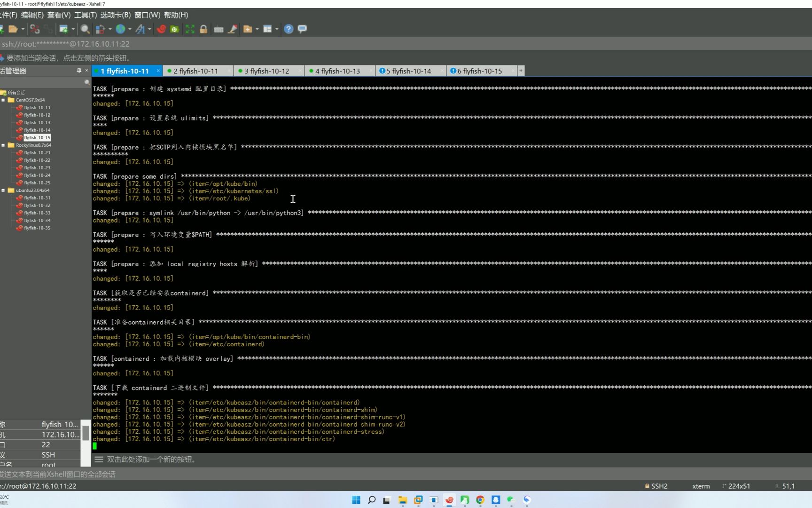Expand the open-session folder dropdown arrow
The image size is (812, 508).
(x=23, y=29)
